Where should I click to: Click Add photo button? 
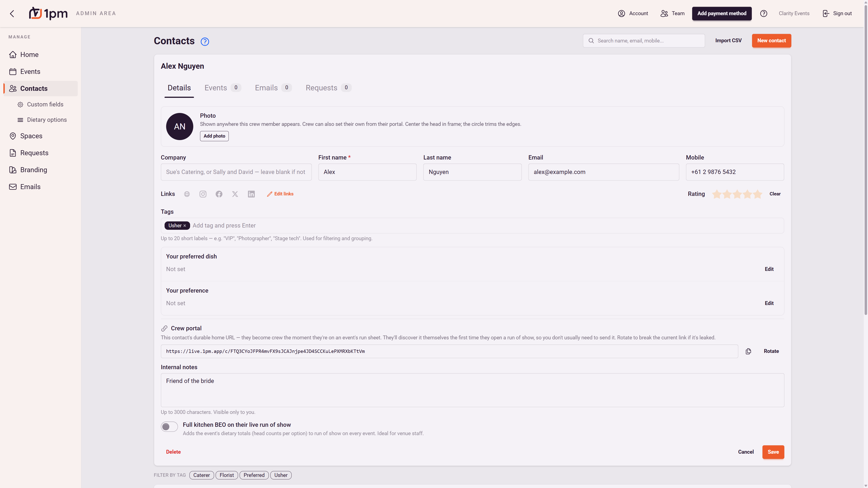(x=214, y=136)
